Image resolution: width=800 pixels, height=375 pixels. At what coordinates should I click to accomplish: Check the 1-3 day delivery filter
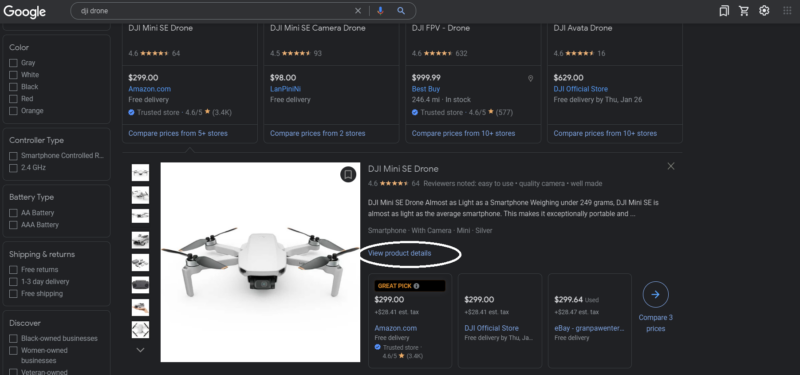point(13,282)
